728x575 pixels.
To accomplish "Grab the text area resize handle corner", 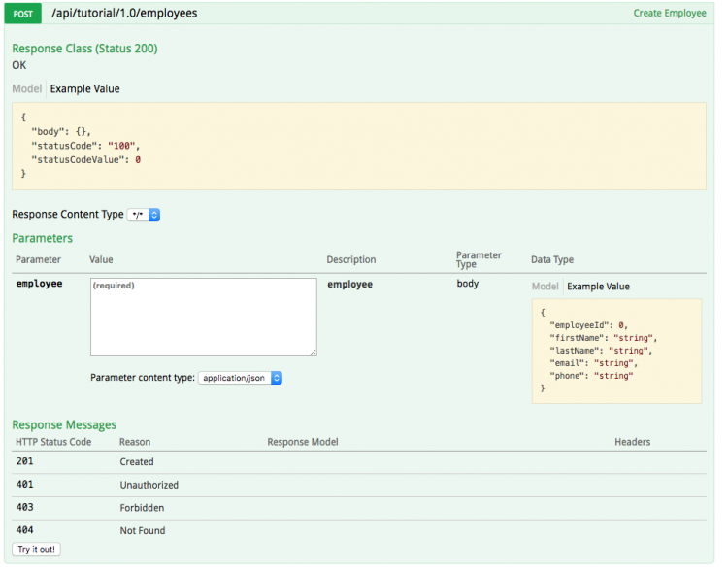I will (x=314, y=353).
